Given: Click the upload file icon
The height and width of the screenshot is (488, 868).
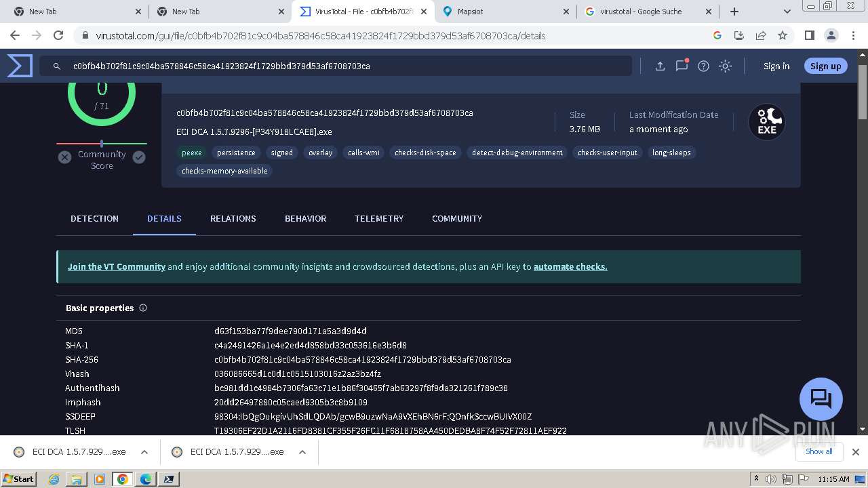Looking at the screenshot, I should [x=660, y=66].
